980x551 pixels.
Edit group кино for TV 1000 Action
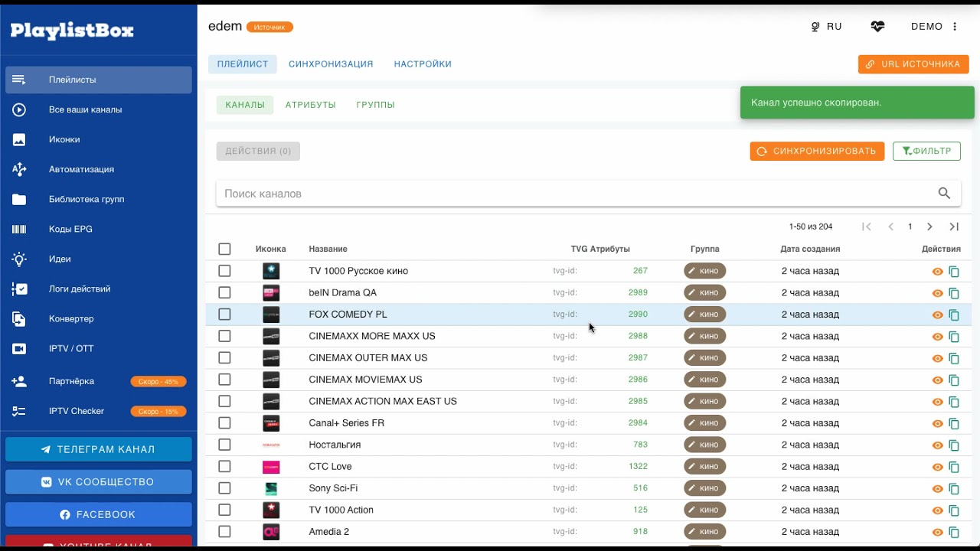[704, 510]
